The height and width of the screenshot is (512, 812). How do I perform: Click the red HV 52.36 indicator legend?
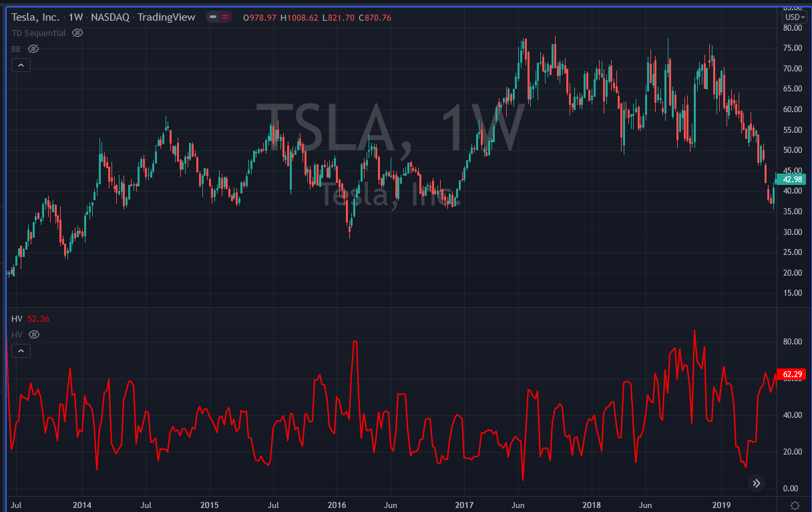30,318
